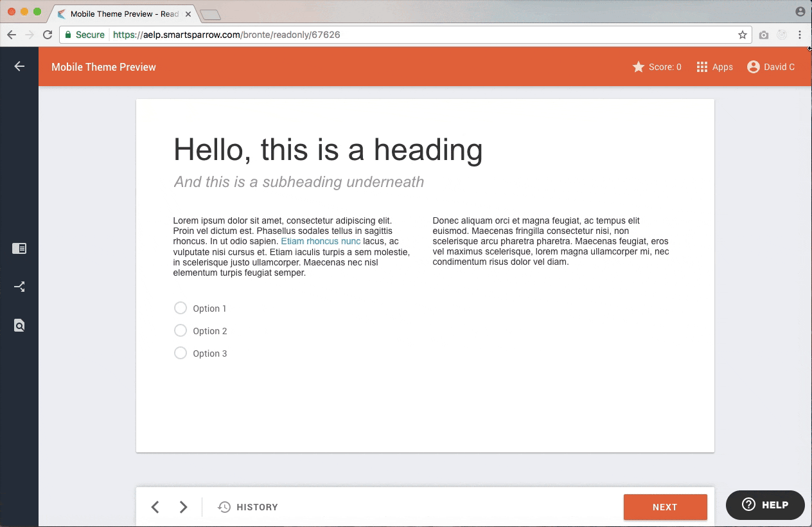The image size is (812, 527).
Task: Click the 'Hello, this is a heading' text
Action: click(x=328, y=150)
